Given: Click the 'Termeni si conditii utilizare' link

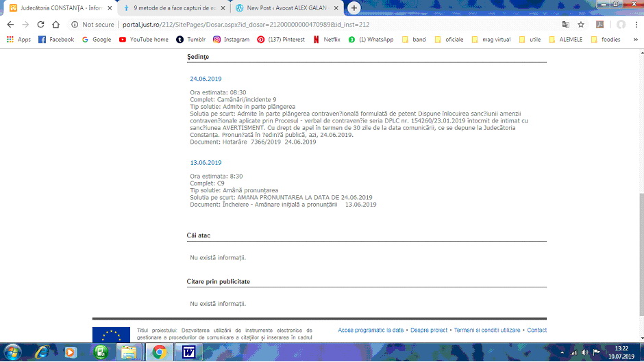Looking at the screenshot, I should point(487,330).
